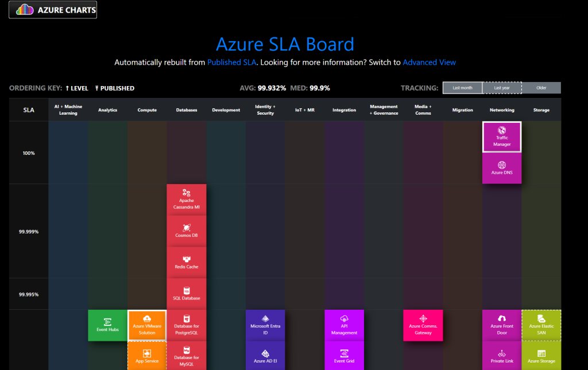Click the Databases column header
The image size is (588, 370).
(x=187, y=110)
